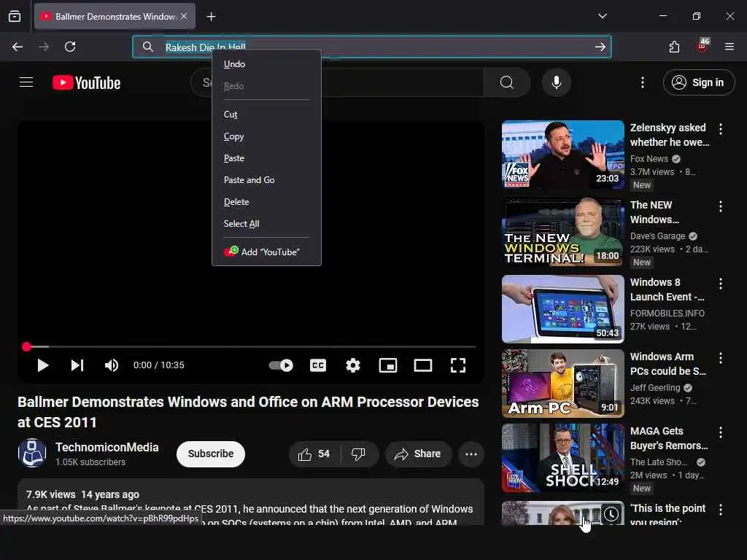The width and height of the screenshot is (747, 560).
Task: Open options for 'This is the point' video
Action: [x=720, y=510]
